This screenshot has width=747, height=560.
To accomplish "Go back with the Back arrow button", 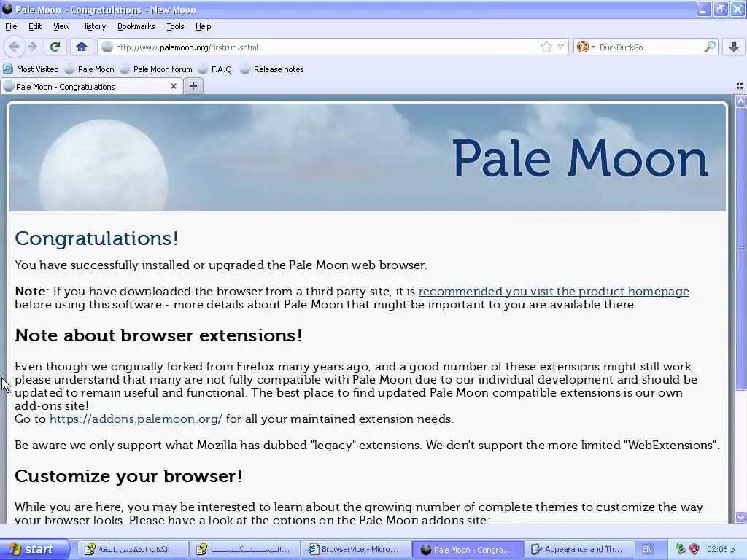I will coord(15,47).
